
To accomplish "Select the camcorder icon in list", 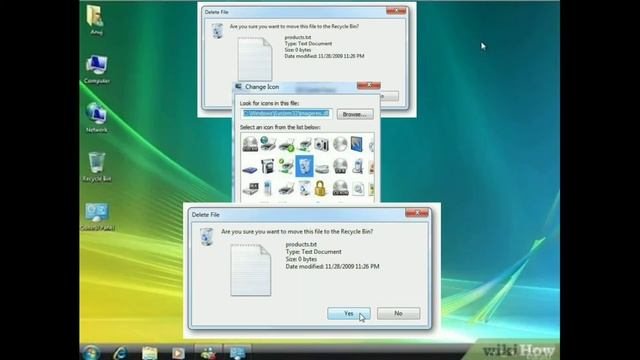I will click(x=268, y=167).
